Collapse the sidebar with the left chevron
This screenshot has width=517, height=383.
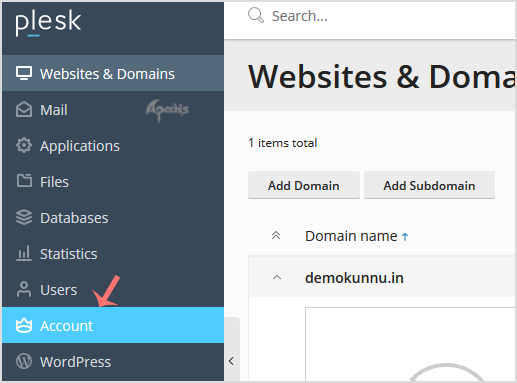pos(231,361)
